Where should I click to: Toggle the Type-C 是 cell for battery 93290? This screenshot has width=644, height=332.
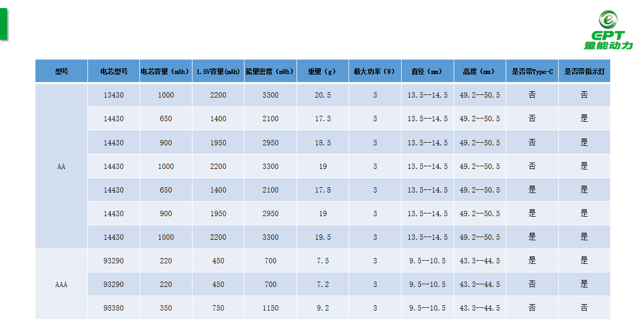click(x=532, y=261)
